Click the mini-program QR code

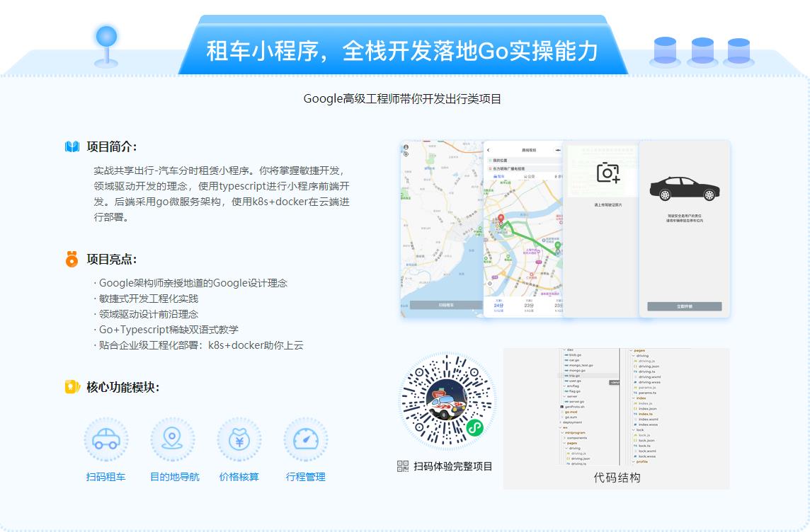(447, 400)
